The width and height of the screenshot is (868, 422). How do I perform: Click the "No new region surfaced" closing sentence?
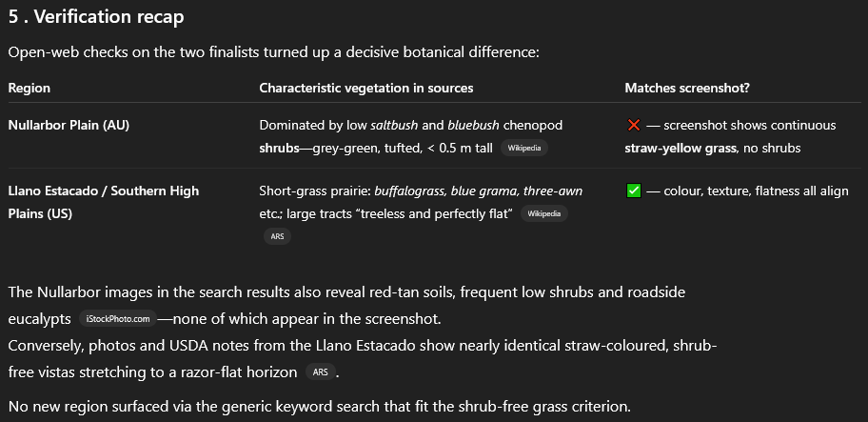(320, 407)
